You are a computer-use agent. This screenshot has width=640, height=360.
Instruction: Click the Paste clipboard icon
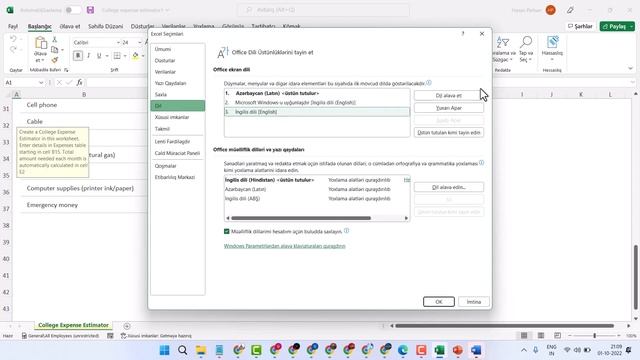point(40,43)
